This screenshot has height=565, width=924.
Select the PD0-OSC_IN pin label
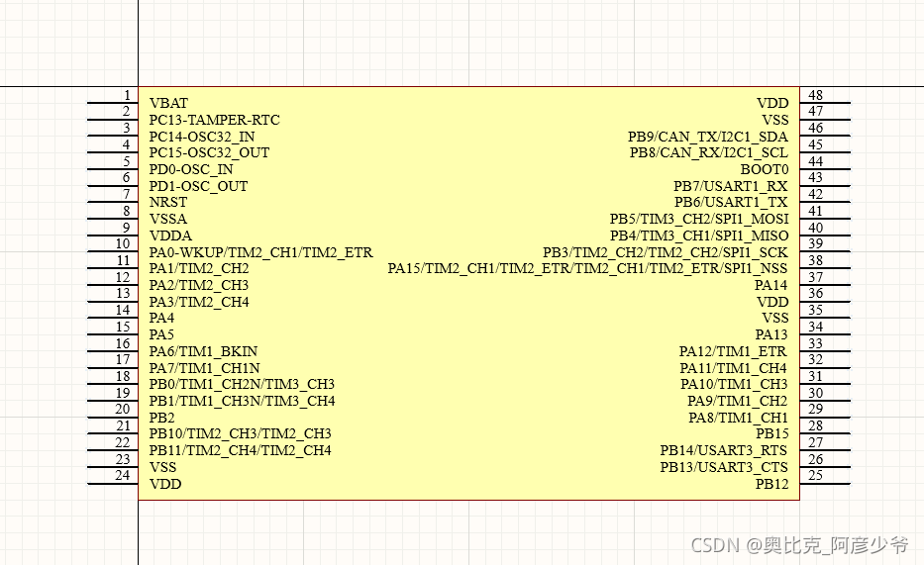click(x=191, y=169)
